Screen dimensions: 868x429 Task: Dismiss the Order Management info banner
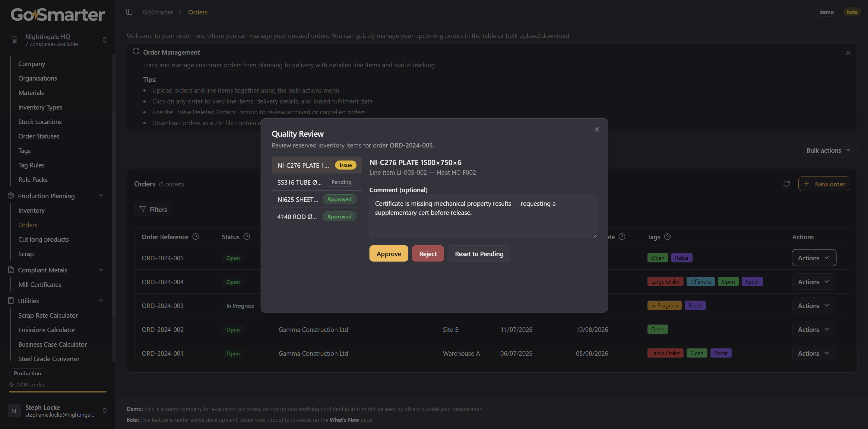point(848,53)
